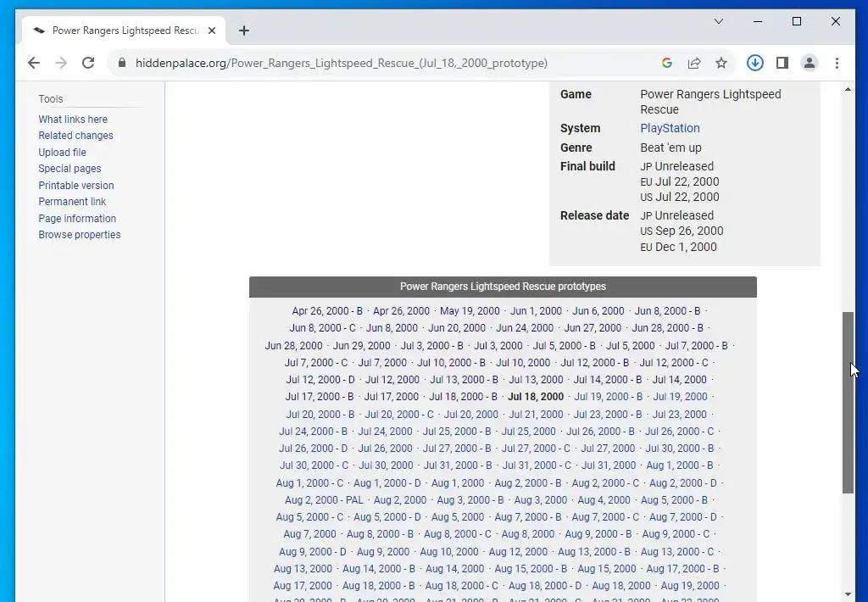Open Google search side icon

pyautogui.click(x=667, y=63)
